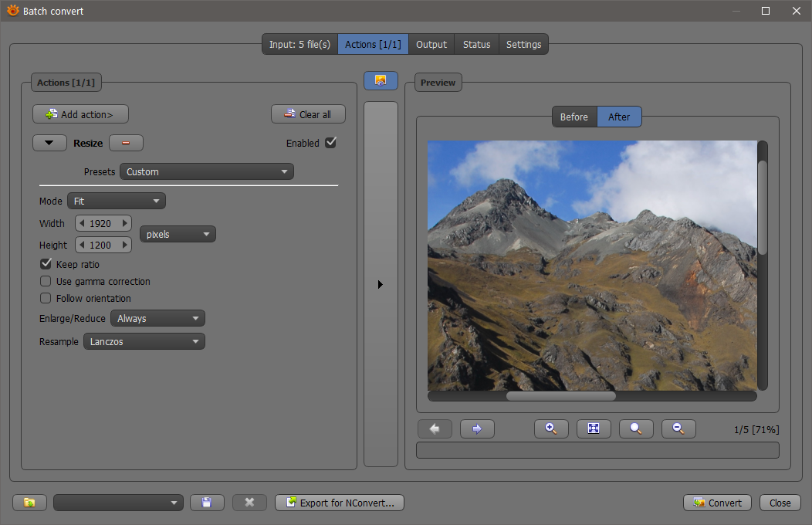Fit preview image to window
This screenshot has width=812, height=525.
click(594, 429)
